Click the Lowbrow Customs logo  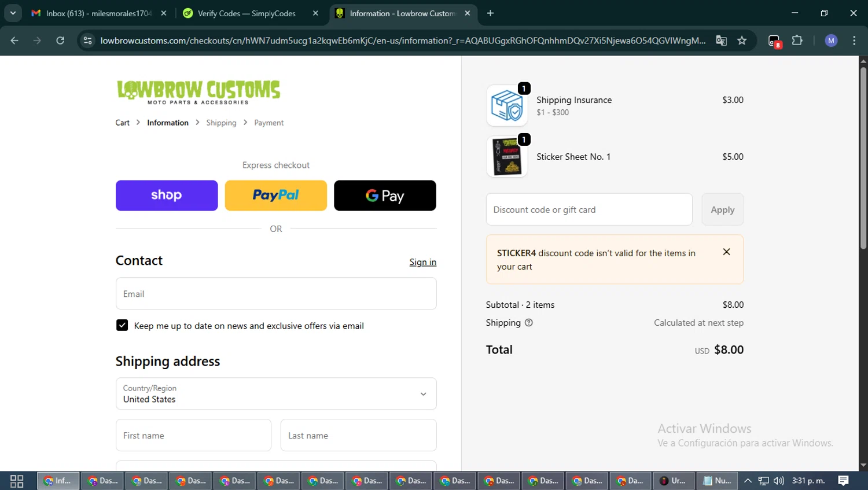click(x=198, y=91)
